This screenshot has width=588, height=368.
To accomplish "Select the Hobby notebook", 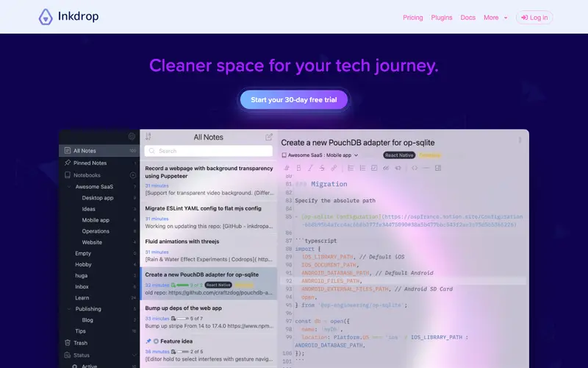I will pyautogui.click(x=83, y=264).
